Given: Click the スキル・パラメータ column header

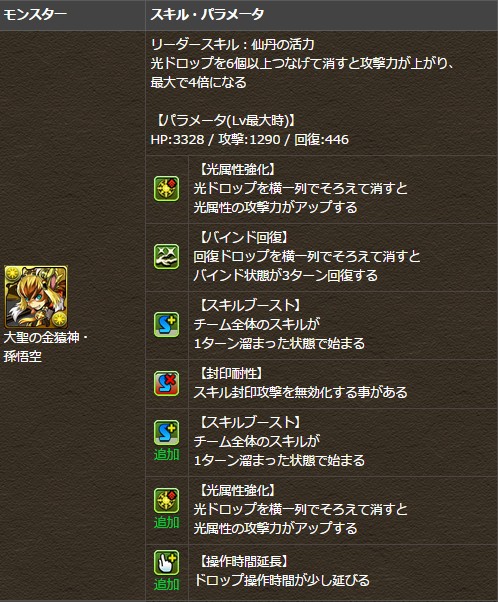Looking at the screenshot, I should coord(207,15).
